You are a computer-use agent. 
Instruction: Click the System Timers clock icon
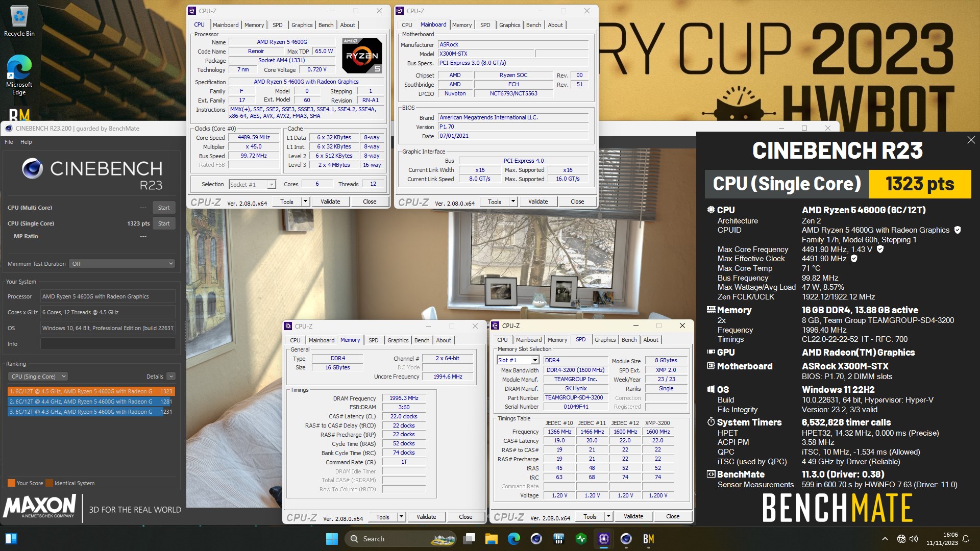point(710,422)
